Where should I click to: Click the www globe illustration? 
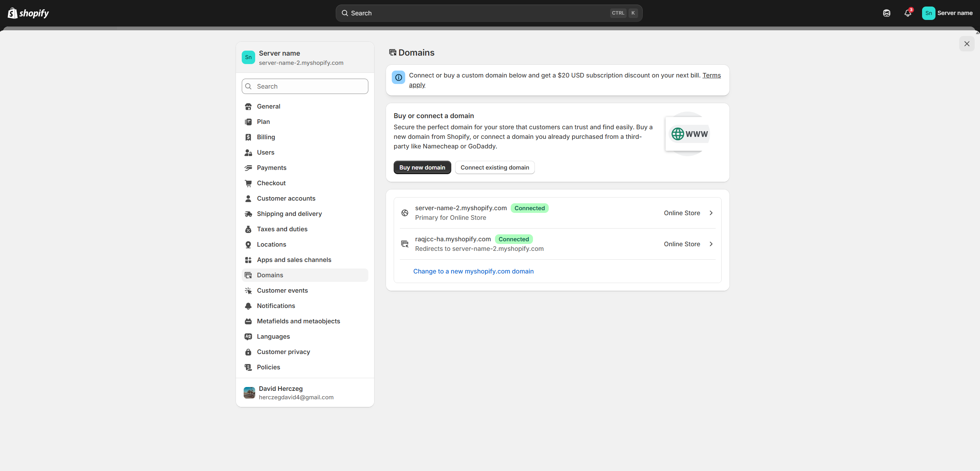tap(689, 134)
